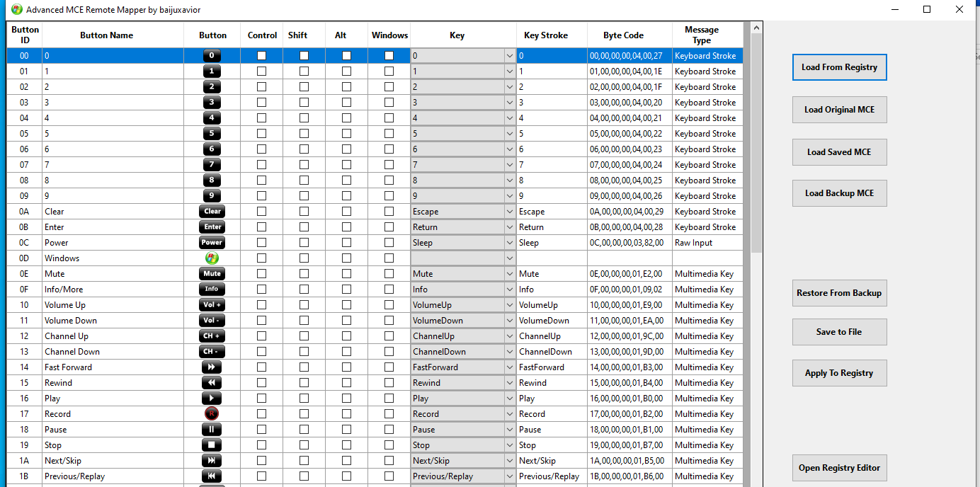Image resolution: width=980 pixels, height=487 pixels.
Task: Click the 2 remote button icon
Action: [212, 86]
